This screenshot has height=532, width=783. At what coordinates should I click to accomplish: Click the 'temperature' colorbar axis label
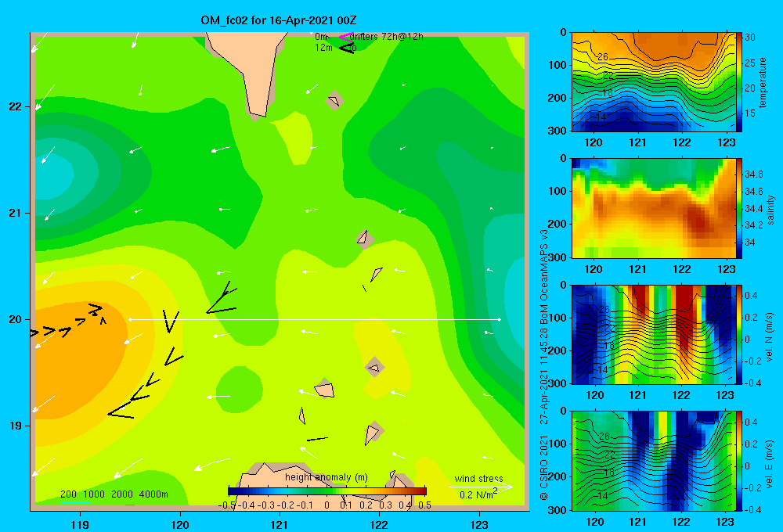763,82
